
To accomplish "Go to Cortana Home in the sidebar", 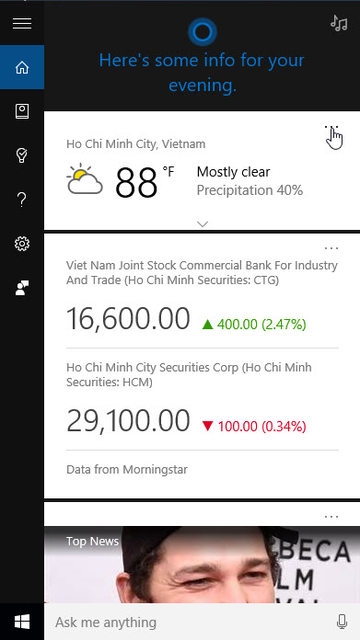I will click(x=22, y=67).
